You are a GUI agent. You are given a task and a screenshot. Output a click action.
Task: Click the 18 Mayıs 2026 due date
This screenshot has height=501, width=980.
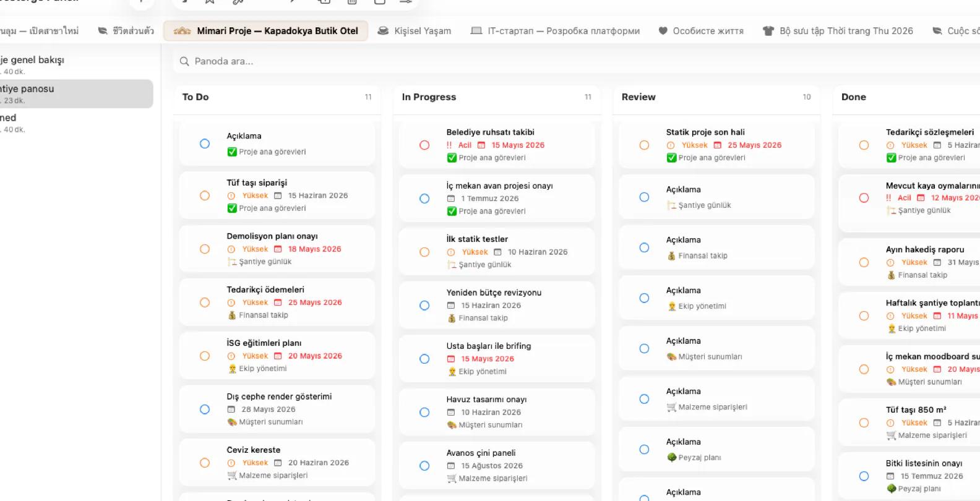pos(314,249)
